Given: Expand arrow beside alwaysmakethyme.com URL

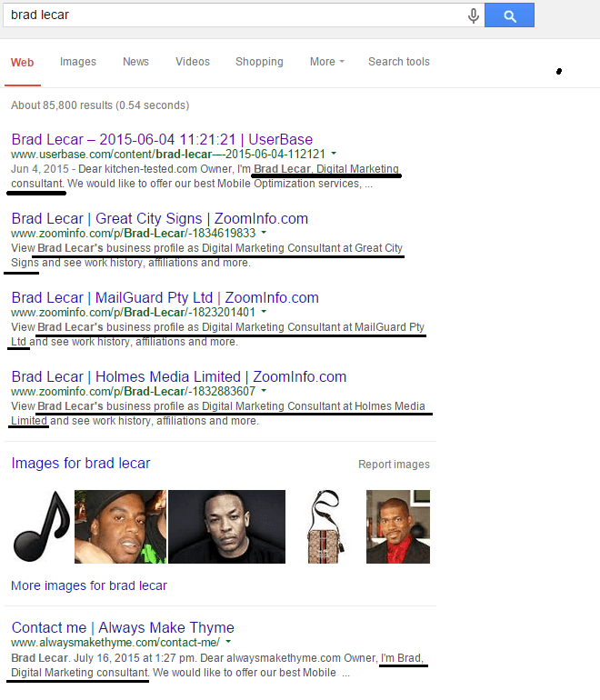Looking at the screenshot, I should [x=228, y=642].
